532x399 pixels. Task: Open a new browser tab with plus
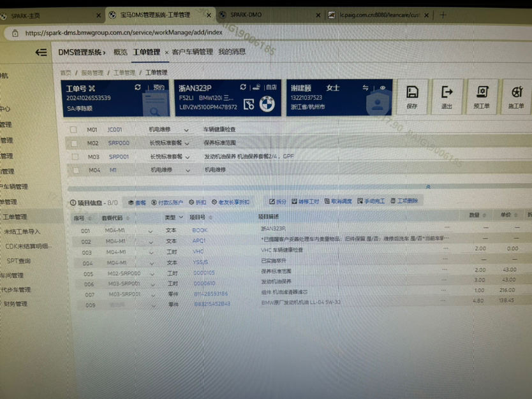pos(443,15)
